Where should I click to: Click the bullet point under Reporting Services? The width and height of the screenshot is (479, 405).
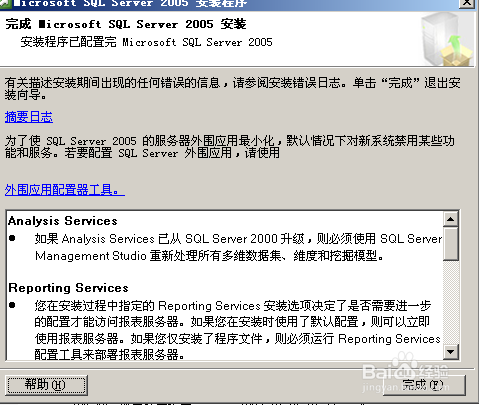12,305
